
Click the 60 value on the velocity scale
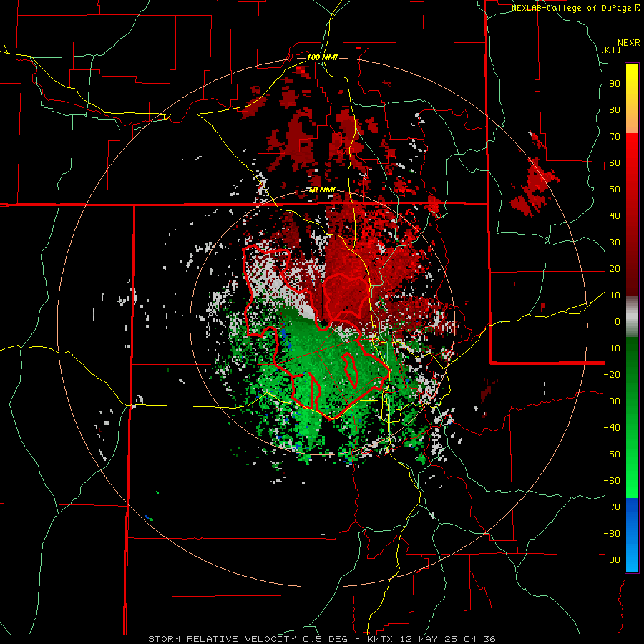tap(615, 162)
